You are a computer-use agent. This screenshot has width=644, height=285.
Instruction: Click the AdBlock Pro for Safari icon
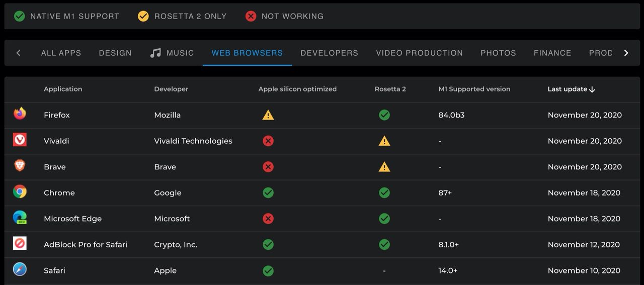click(x=20, y=244)
